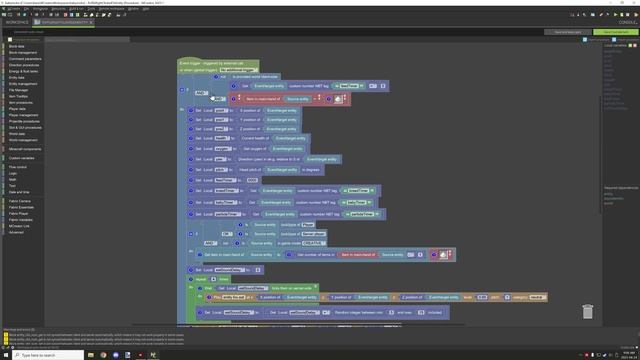Open the Window menu
Screen dimensions: 640x360
(x=133, y=9)
